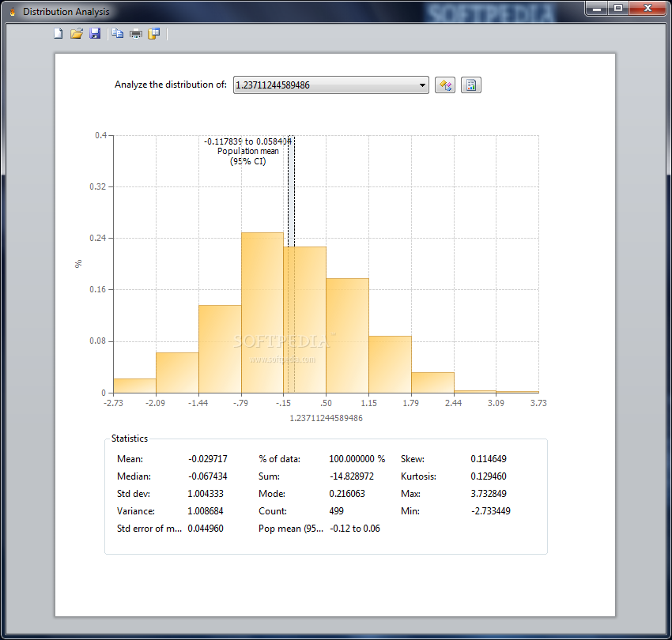Screen dimensions: 672x640
Task: Click the Skew value 0.114649
Action: coord(489,459)
